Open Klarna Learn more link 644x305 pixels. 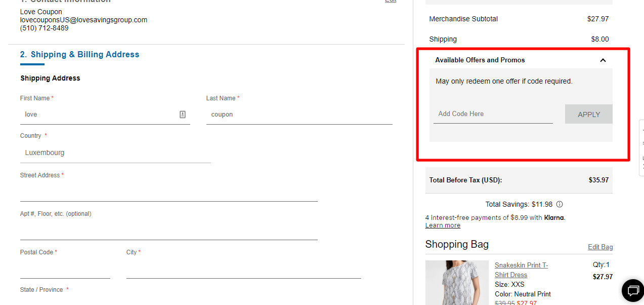(443, 225)
